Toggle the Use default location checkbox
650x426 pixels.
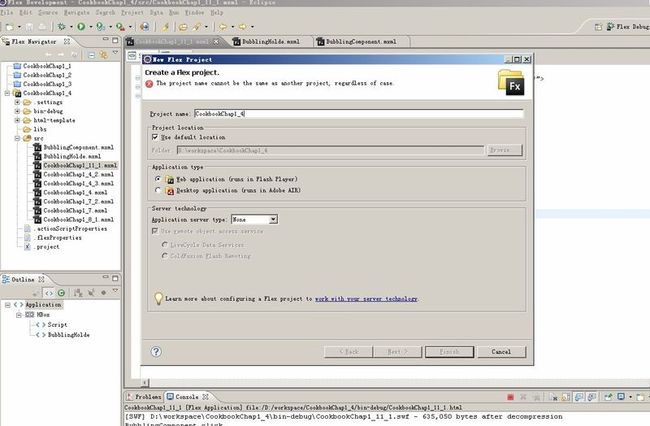click(155, 137)
